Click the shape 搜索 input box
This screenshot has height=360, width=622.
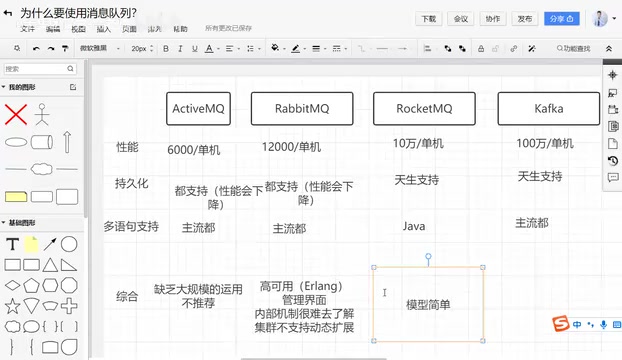pyautogui.click(x=40, y=69)
